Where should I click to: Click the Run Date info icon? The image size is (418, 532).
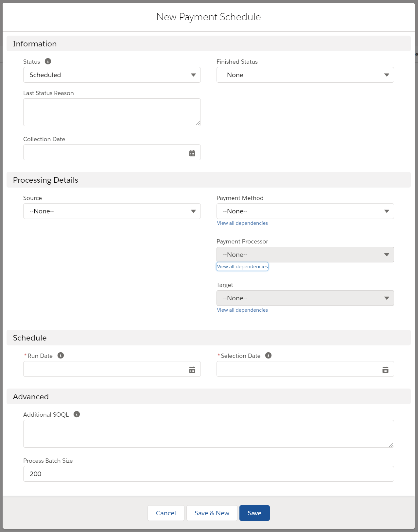pos(61,356)
